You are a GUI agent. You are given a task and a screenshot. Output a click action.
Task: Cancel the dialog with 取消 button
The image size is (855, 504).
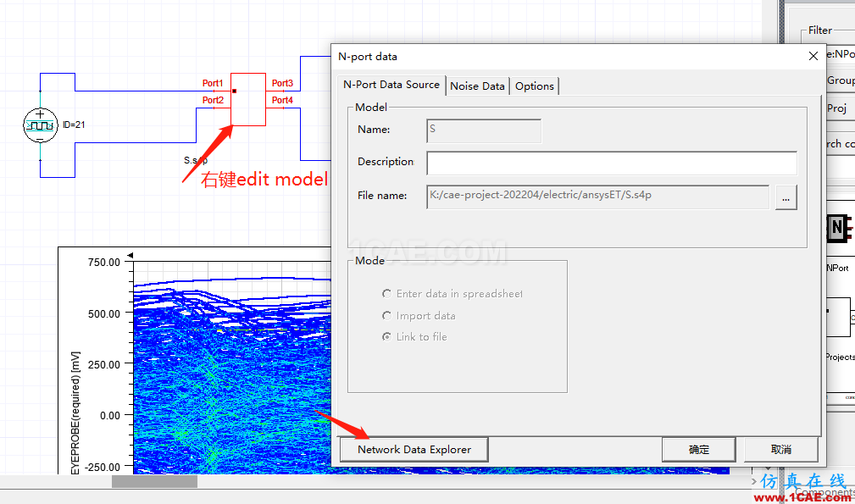780,450
